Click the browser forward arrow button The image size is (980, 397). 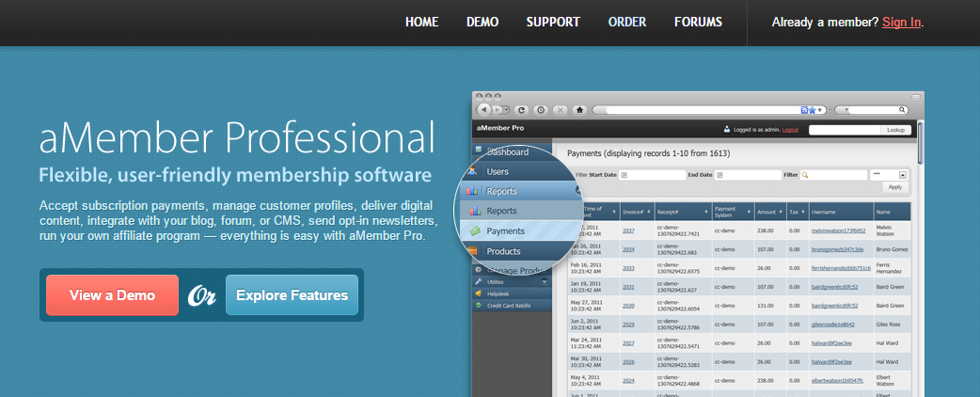[498, 109]
